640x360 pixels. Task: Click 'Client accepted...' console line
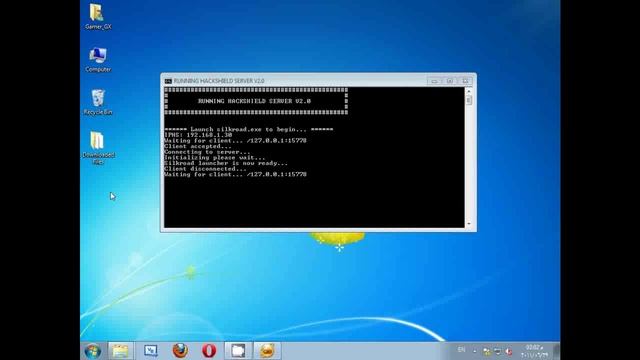coord(198,146)
